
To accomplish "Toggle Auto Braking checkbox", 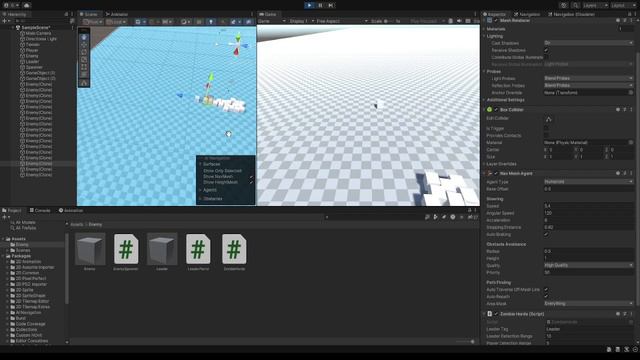I will click(546, 234).
